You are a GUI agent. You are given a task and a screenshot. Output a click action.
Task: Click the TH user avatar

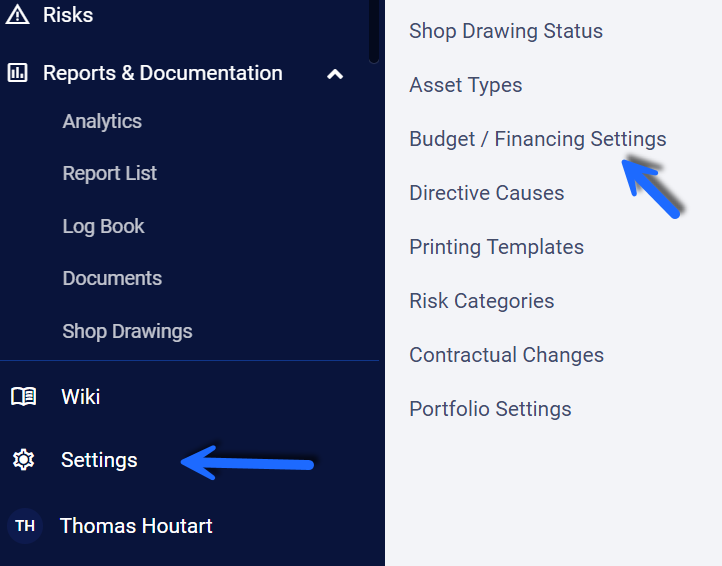(25, 525)
